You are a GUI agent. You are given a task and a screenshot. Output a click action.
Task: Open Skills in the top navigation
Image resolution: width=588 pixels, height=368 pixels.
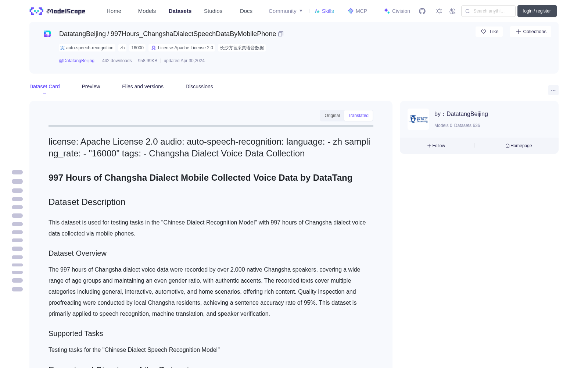[x=325, y=11]
